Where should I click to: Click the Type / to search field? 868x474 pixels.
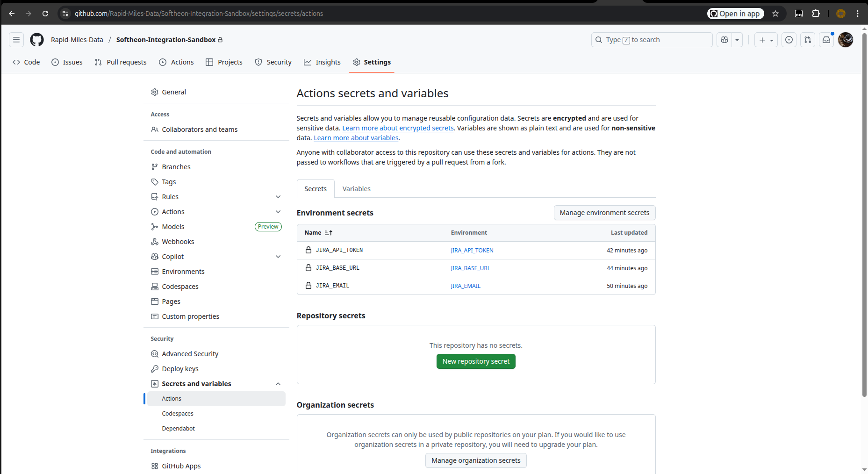coord(652,40)
